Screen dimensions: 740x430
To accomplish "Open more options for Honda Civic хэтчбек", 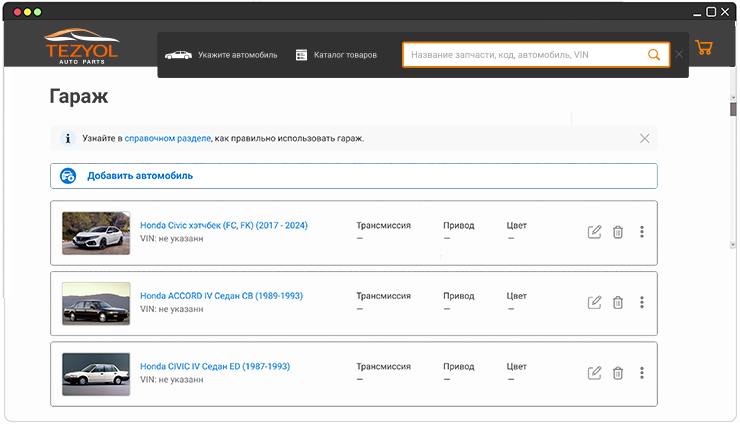I will pos(641,232).
